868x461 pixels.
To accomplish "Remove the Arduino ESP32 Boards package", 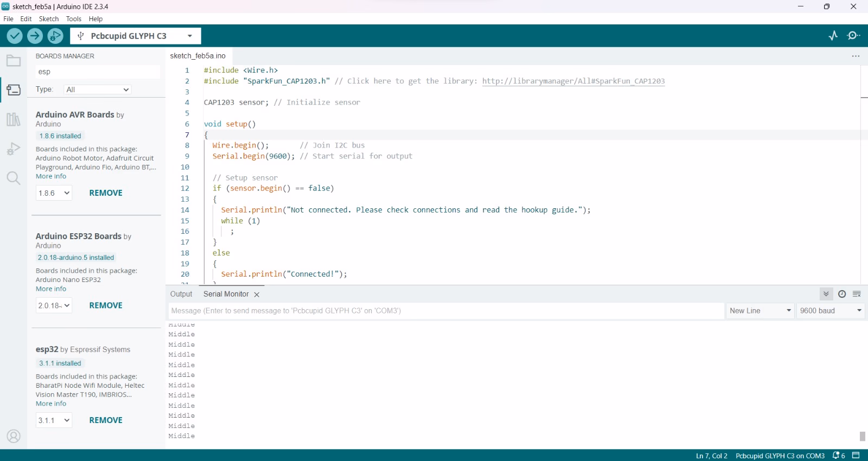I will click(106, 305).
